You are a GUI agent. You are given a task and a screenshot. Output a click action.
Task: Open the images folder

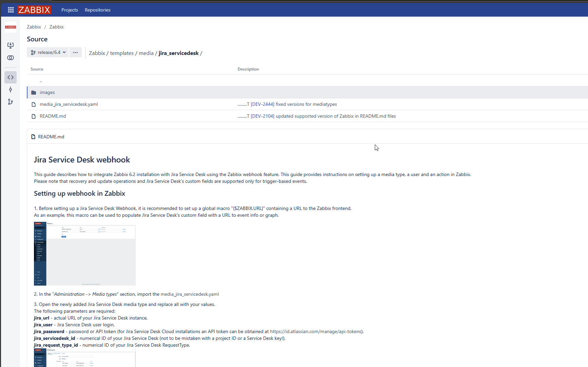[x=47, y=92]
